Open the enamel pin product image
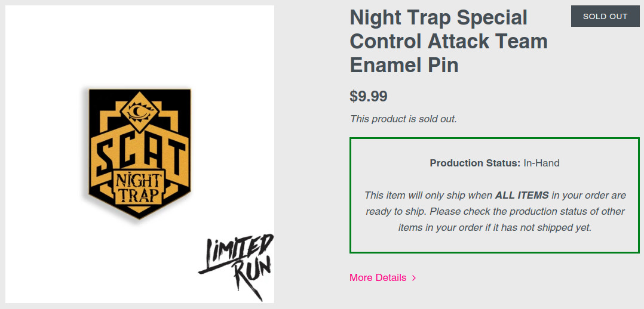This screenshot has width=644, height=309. 140,154
